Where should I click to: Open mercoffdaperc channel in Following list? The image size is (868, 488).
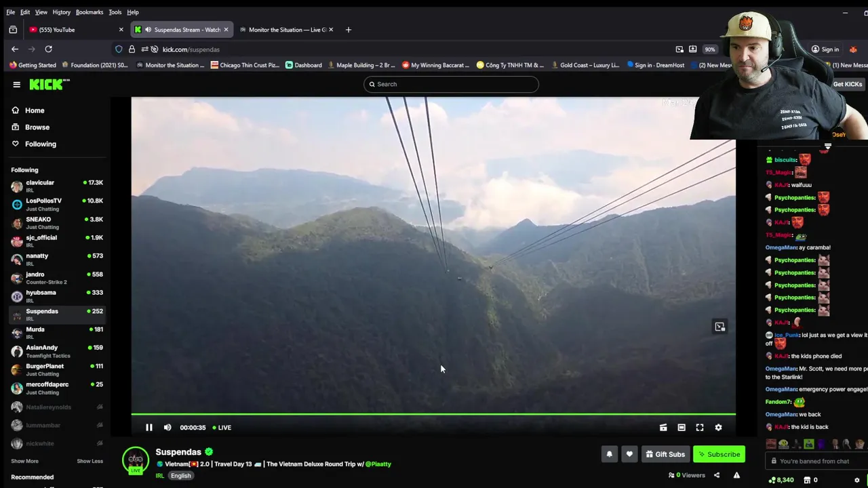(57, 388)
